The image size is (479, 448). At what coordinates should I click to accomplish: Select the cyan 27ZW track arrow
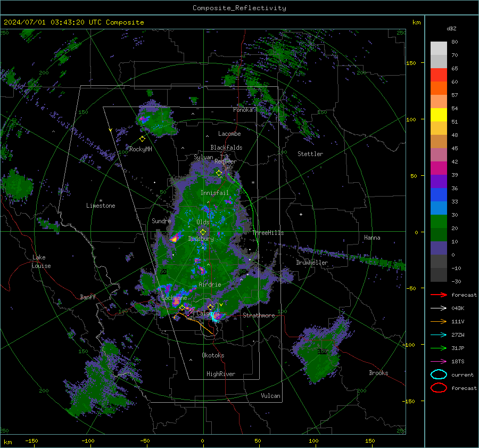click(x=439, y=335)
